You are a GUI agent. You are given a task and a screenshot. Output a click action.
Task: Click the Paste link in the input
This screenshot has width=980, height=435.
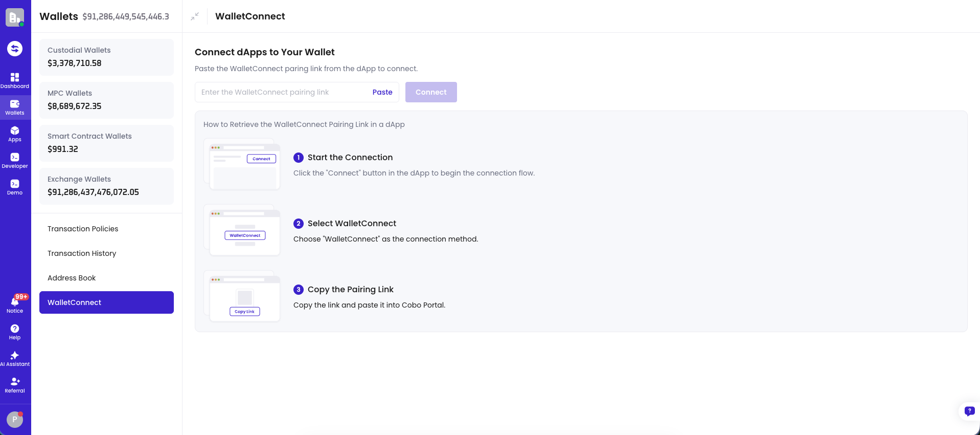tap(382, 92)
